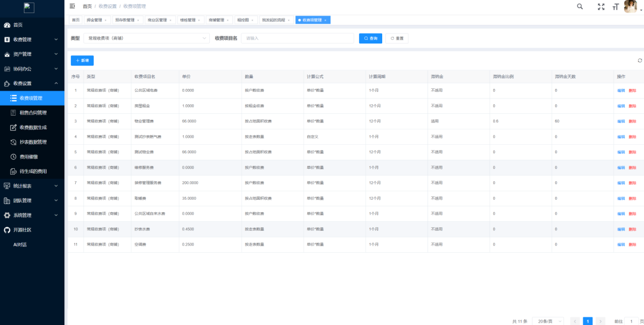Click 首页 in the breadcrumb

(87, 6)
